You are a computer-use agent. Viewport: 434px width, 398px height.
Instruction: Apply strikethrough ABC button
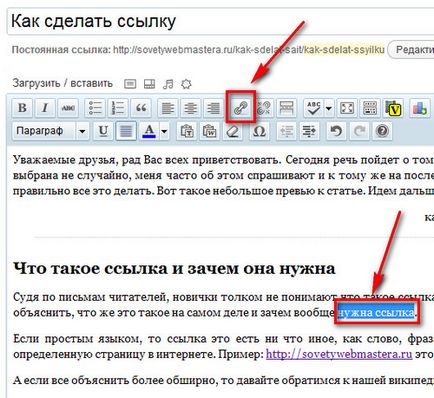point(68,108)
